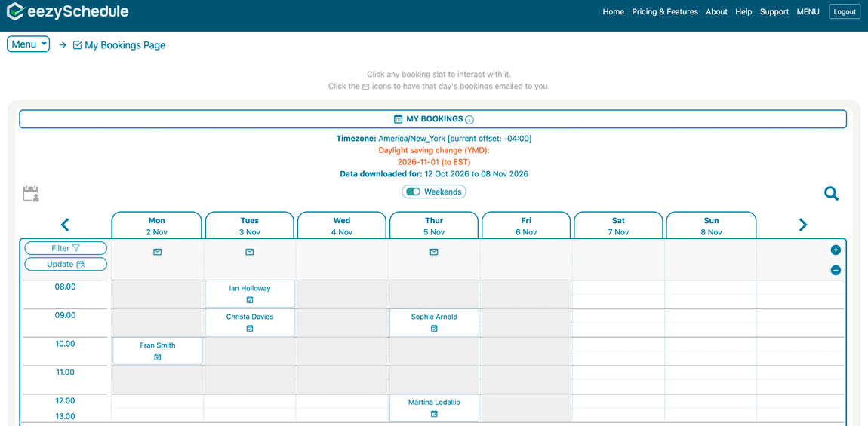Click the 08.00 time label

point(66,287)
